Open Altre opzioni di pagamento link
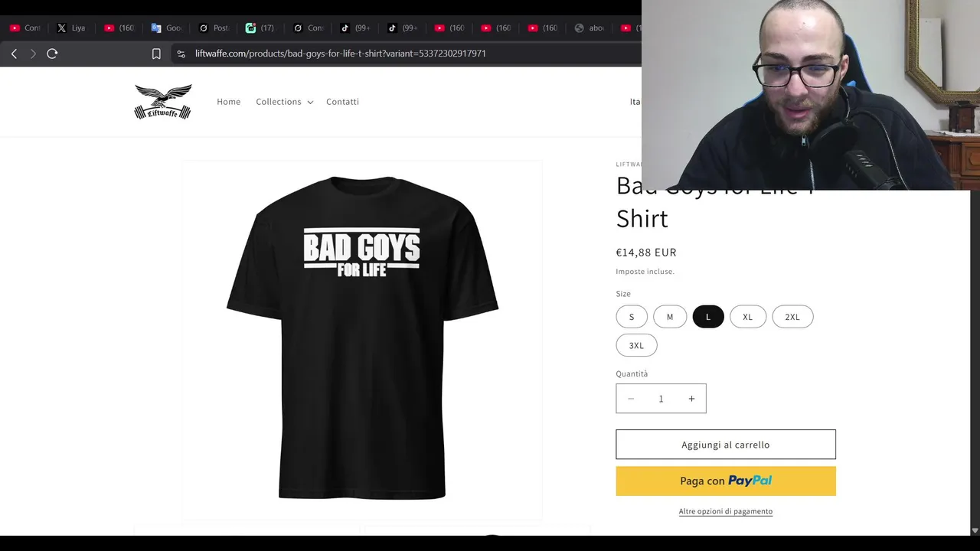980x551 pixels. (726, 511)
